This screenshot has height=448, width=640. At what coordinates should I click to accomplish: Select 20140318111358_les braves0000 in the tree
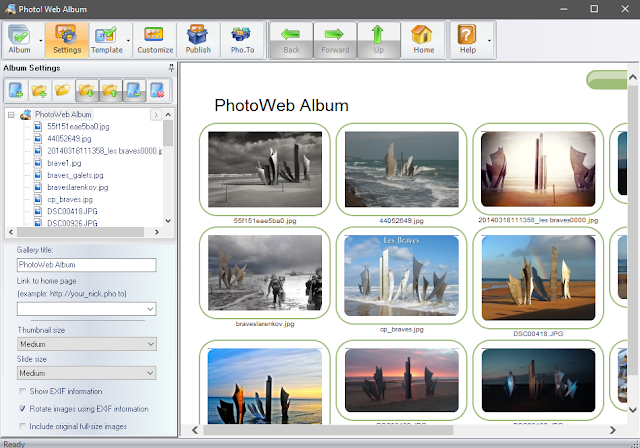[x=104, y=151]
